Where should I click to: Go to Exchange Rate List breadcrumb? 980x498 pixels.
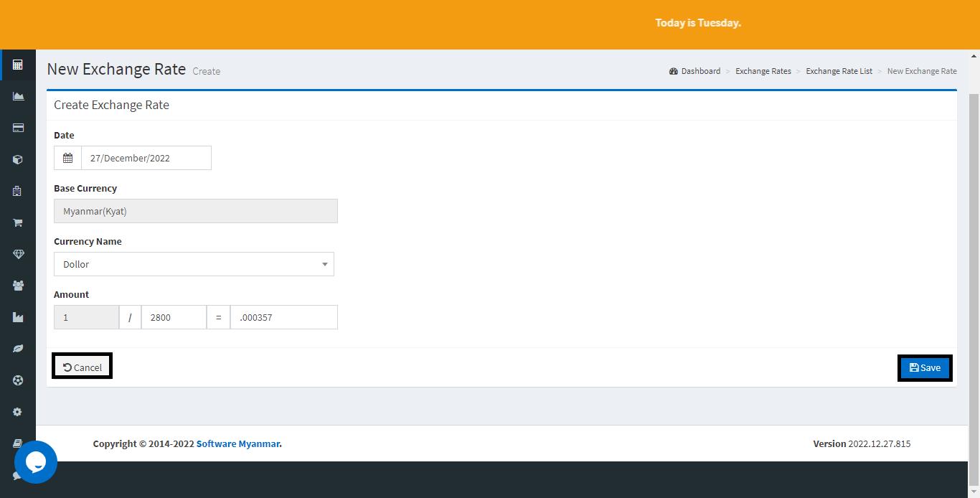click(x=839, y=71)
